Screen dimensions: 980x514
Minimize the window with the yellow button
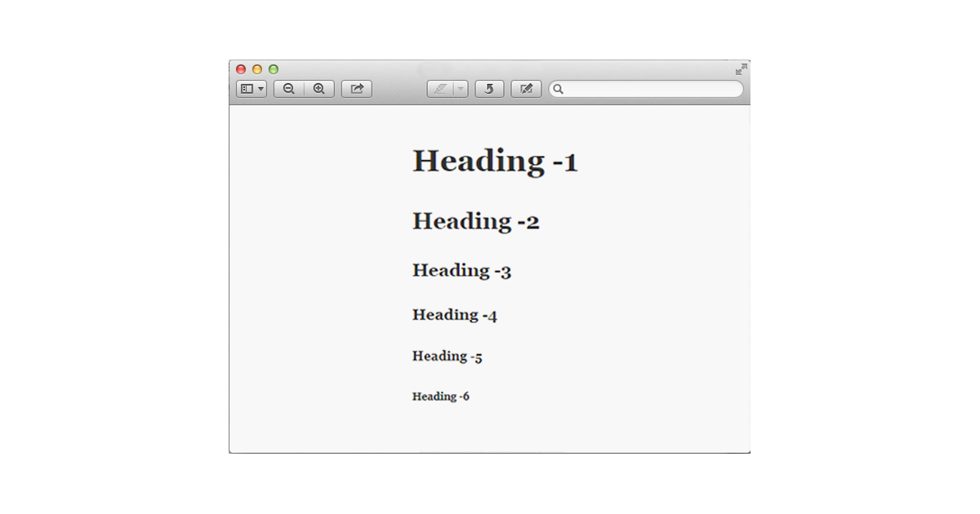(257, 69)
